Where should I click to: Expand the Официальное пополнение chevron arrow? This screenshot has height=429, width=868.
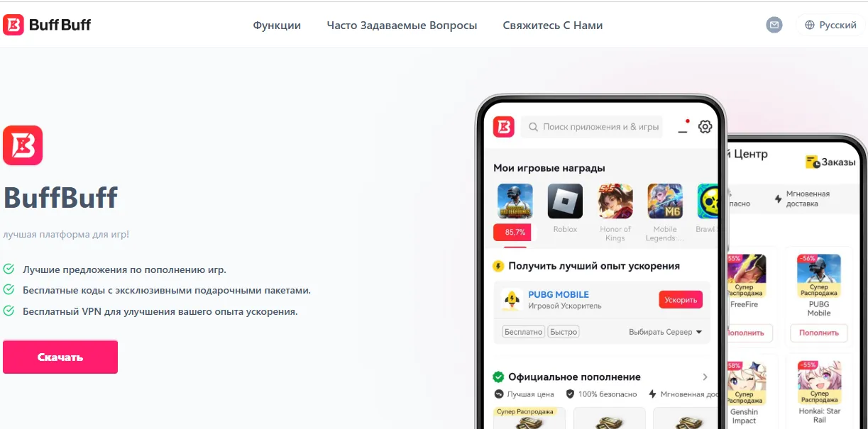[x=705, y=377]
